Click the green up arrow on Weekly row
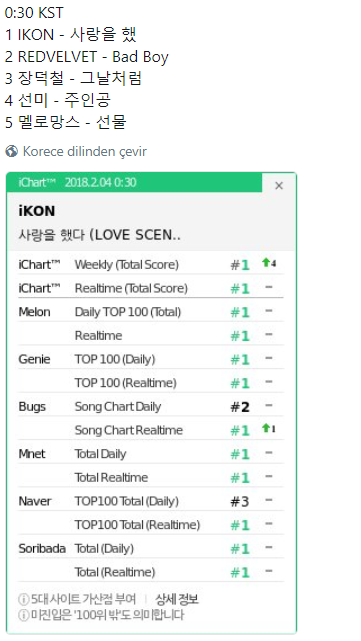Viewport: 361px width, 641px height. [266, 263]
